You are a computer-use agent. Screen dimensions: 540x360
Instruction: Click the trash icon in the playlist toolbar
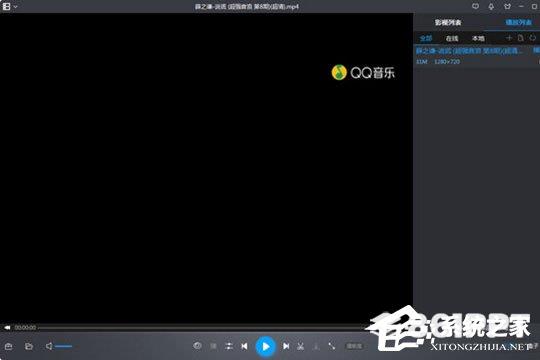point(521,38)
